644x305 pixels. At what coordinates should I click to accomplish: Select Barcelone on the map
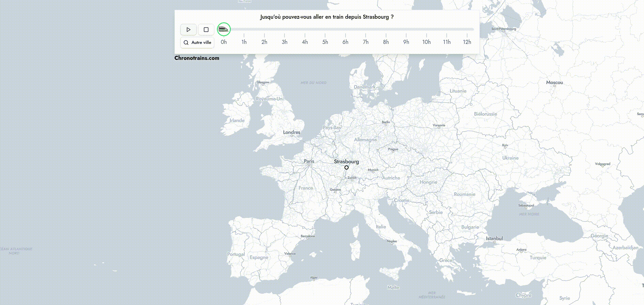coord(308,236)
